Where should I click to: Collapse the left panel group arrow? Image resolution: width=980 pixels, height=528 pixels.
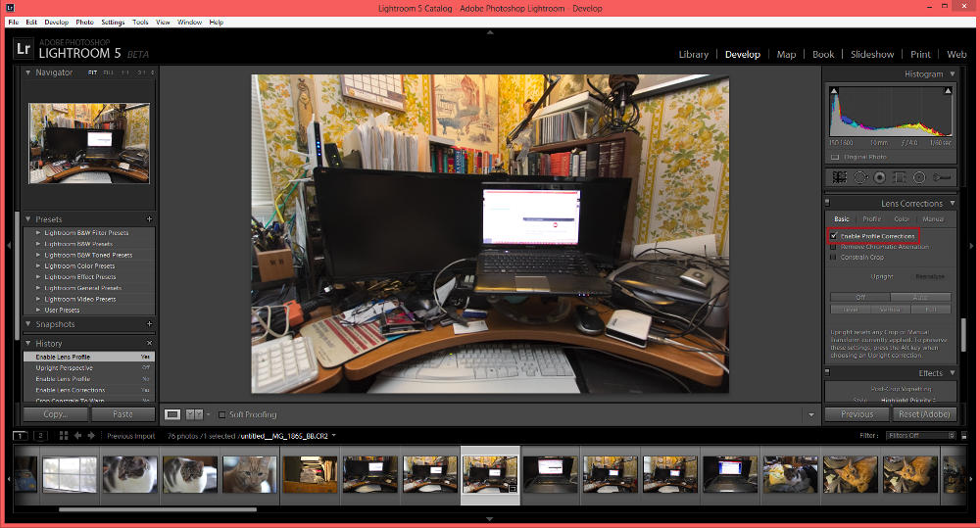tap(9, 246)
